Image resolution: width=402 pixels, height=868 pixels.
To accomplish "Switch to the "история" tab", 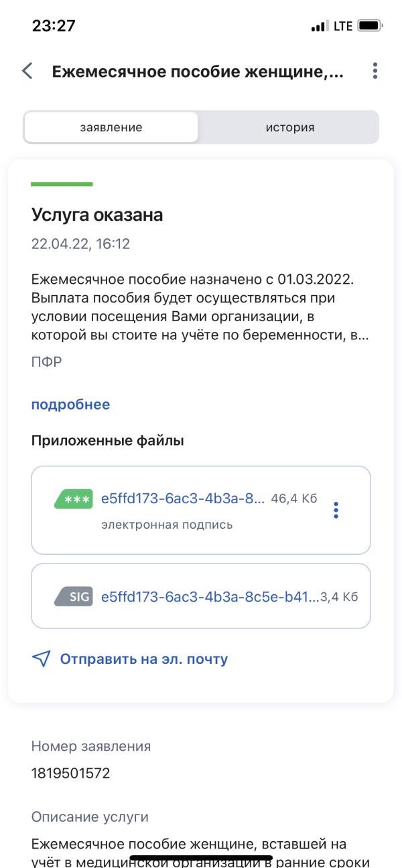I will [x=289, y=127].
